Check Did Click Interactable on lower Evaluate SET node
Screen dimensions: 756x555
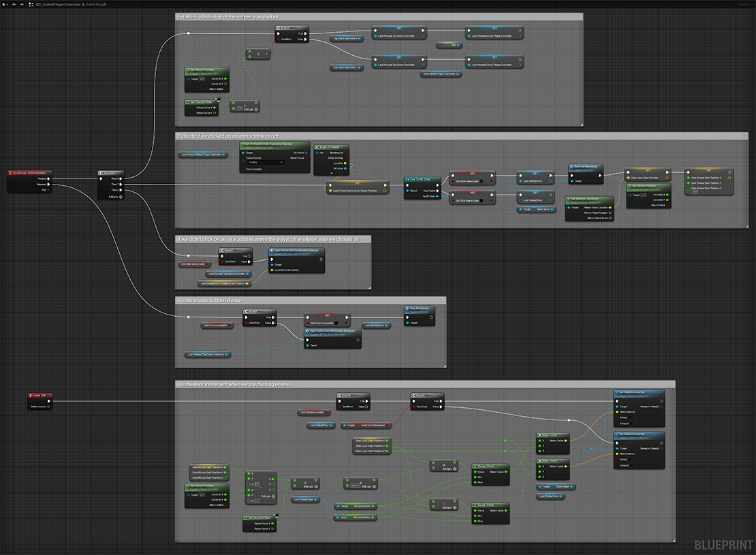tap(481, 201)
